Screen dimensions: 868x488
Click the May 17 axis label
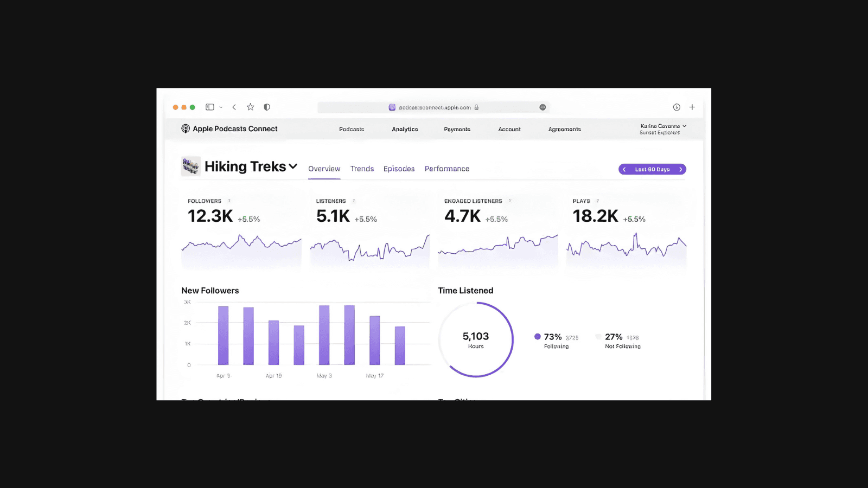(x=375, y=376)
